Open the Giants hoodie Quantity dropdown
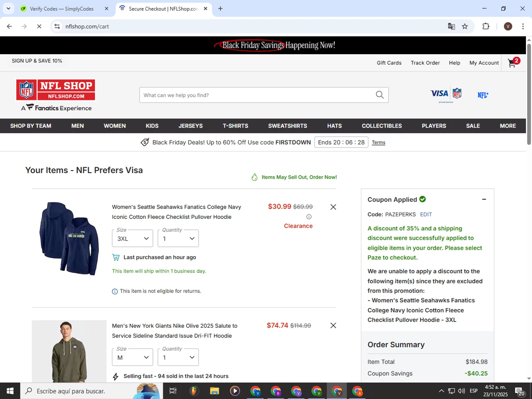532x399 pixels. click(178, 357)
